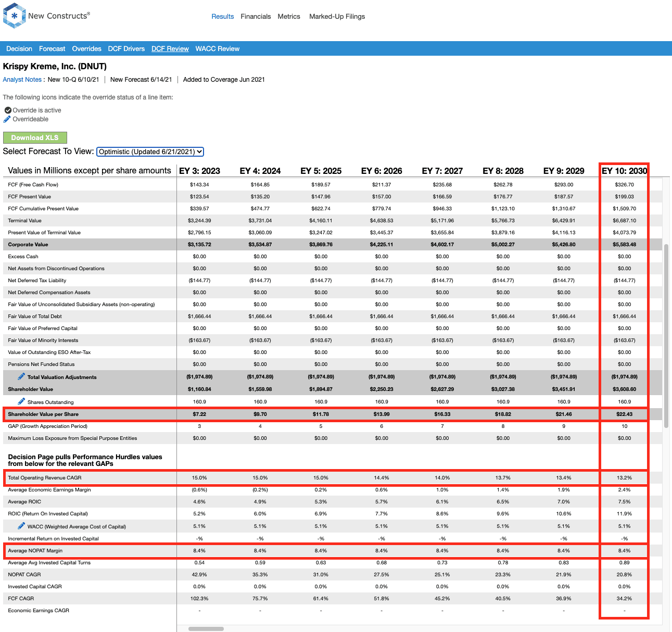Click pencil icon beside Shares Outstanding

[x=21, y=401]
